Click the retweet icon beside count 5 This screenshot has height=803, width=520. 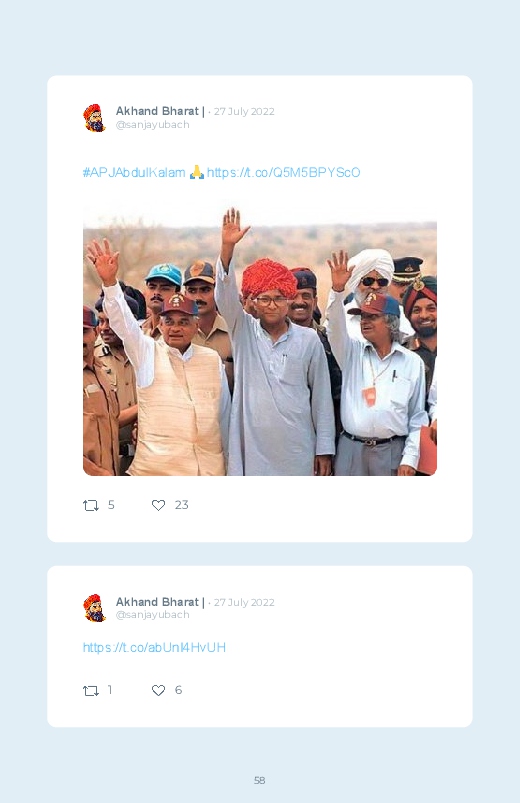pyautogui.click(x=91, y=505)
